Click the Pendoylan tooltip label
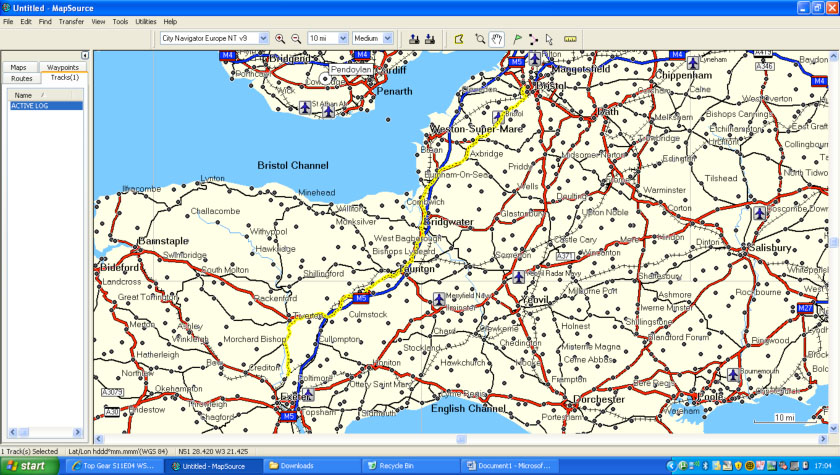Image resolution: width=840 pixels, height=475 pixels. (351, 70)
